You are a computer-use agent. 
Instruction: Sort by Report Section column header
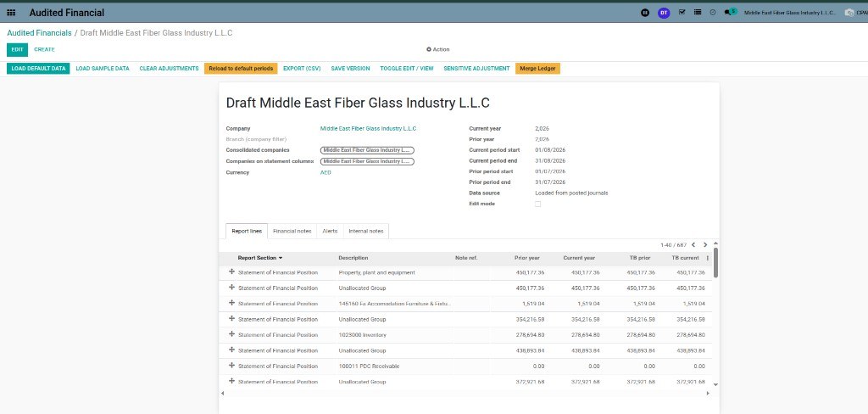point(260,258)
